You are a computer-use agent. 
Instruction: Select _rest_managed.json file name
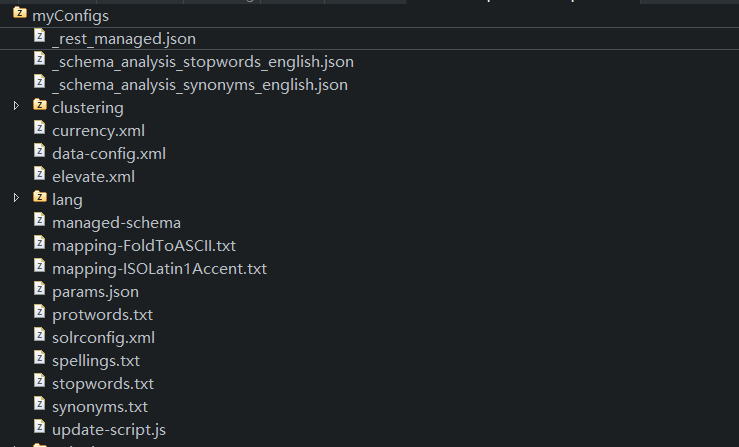coord(124,39)
